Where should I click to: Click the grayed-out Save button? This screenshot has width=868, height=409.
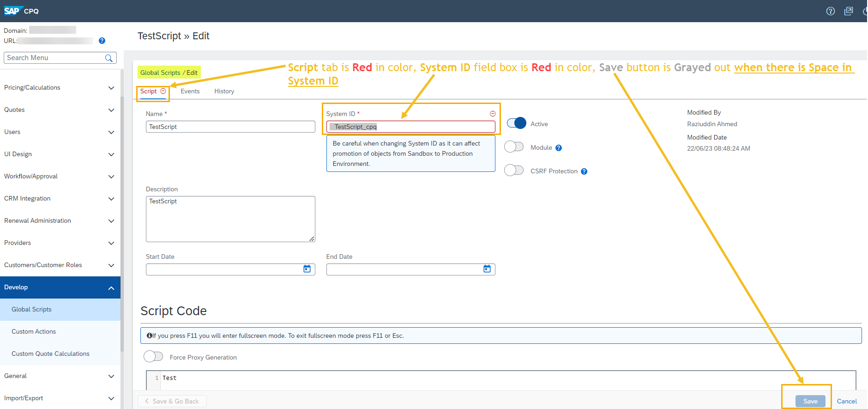[810, 401]
